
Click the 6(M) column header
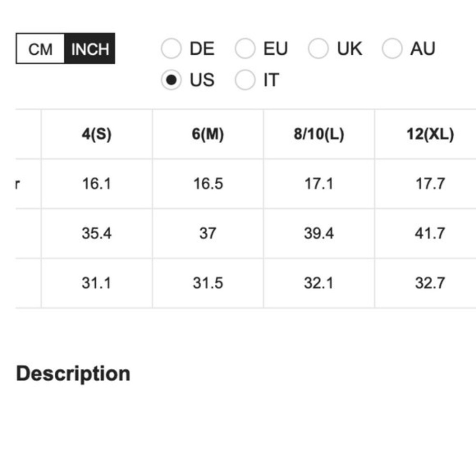208,135
